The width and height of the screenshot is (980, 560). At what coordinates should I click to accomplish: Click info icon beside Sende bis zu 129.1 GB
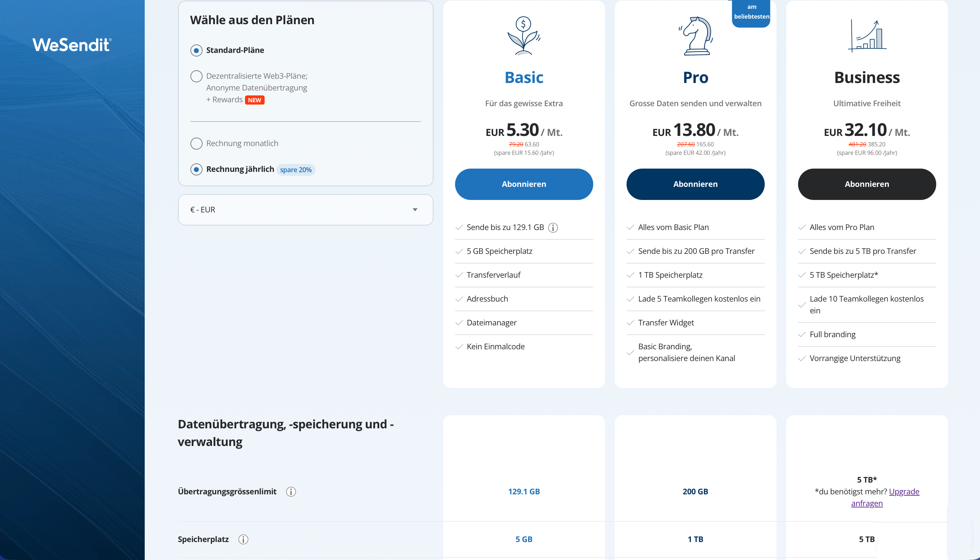(553, 228)
